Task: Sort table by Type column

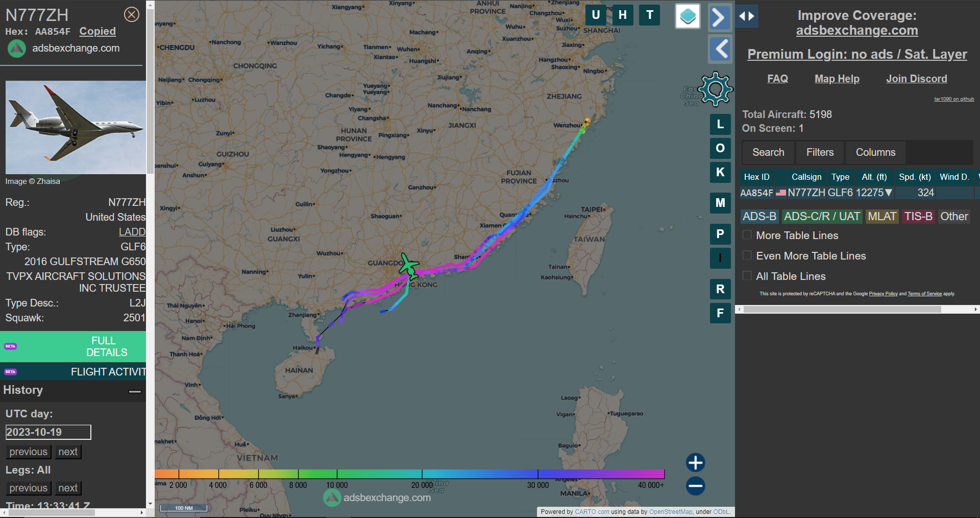Action: click(840, 177)
